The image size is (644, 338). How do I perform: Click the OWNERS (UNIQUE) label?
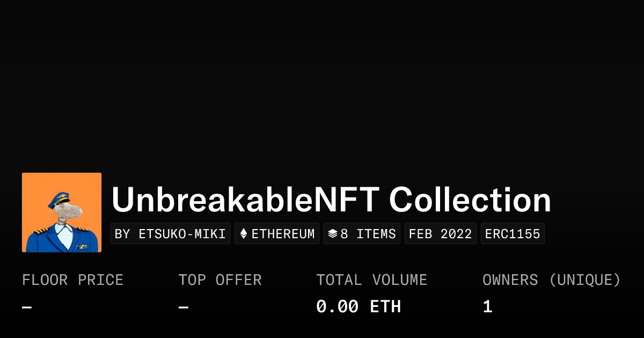click(x=551, y=280)
